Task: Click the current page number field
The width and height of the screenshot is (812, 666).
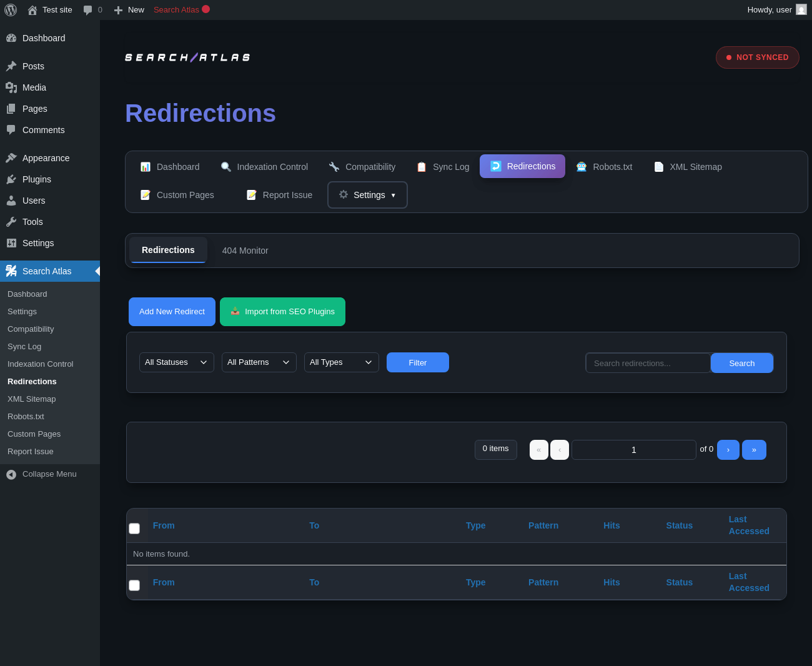Action: pos(634,450)
